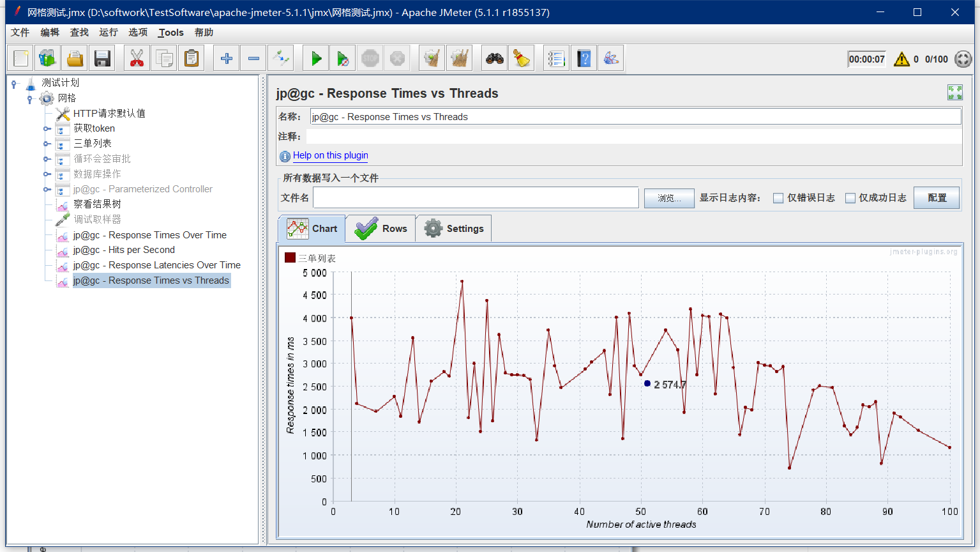The height and width of the screenshot is (552, 980).
Task: Expand the 数据库操作 tree node
Action: 47,174
